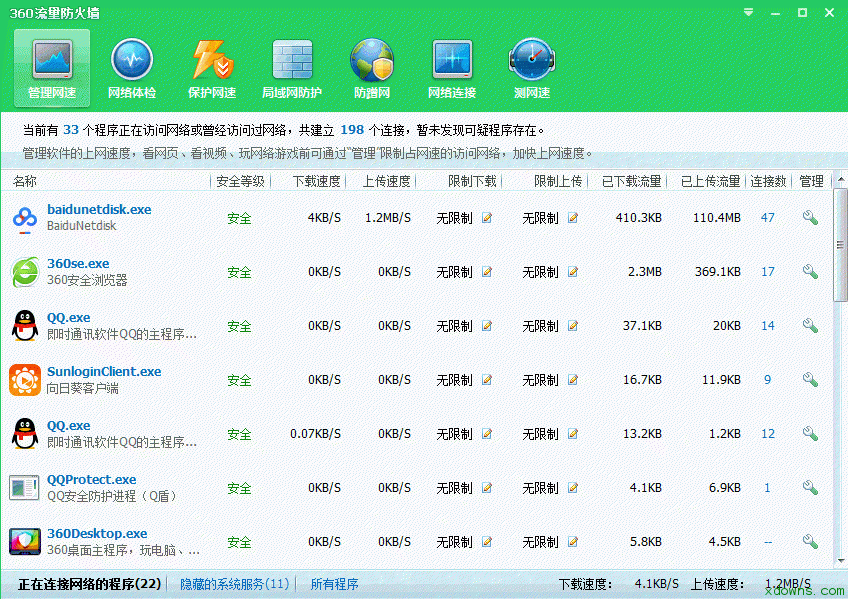Open manage wrench for QQ.exe with 12 connections
This screenshot has width=848, height=599.
click(x=810, y=434)
